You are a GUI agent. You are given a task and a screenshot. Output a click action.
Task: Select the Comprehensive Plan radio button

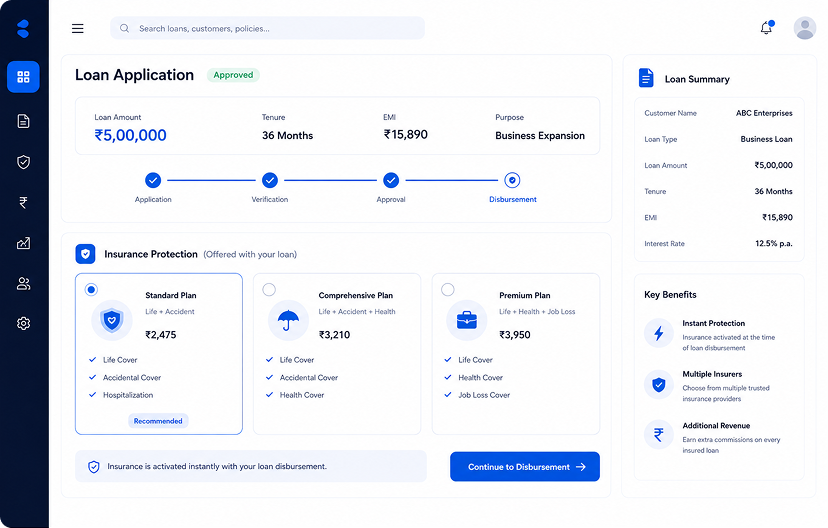pos(269,289)
